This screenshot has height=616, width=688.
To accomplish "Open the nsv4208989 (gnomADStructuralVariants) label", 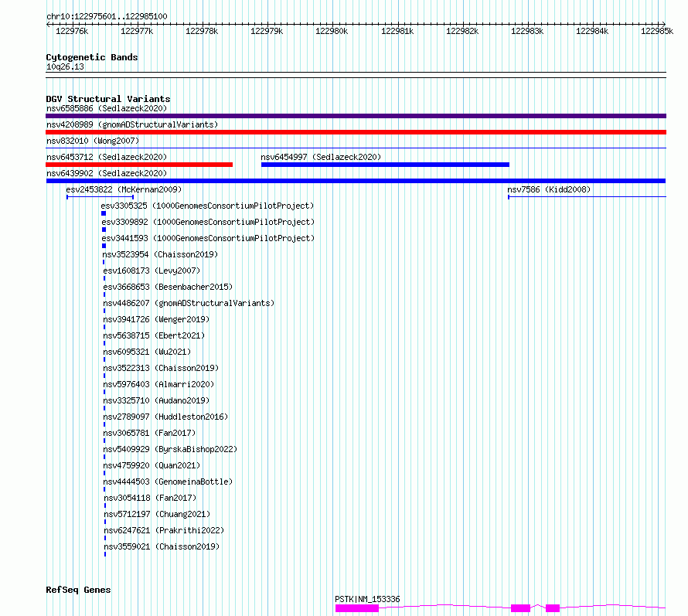I will coord(132,124).
